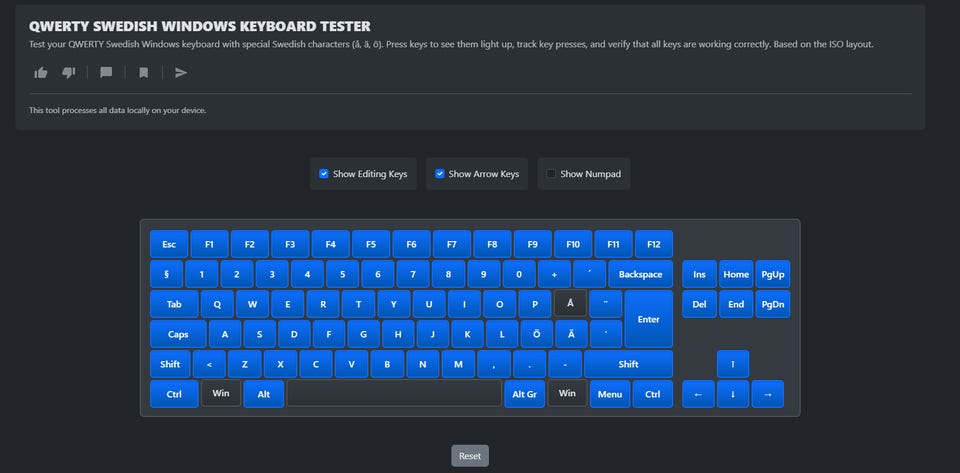
Task: Click the F12 key
Action: pos(654,244)
